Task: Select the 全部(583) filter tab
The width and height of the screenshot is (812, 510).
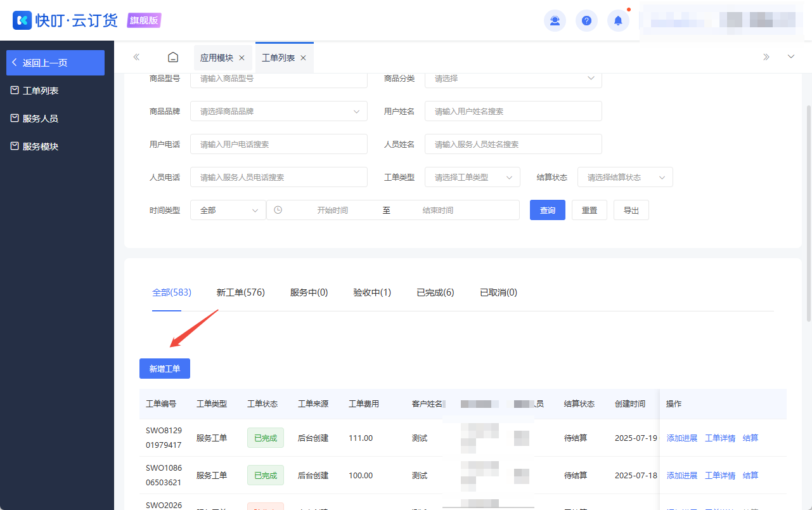Action: coord(172,292)
